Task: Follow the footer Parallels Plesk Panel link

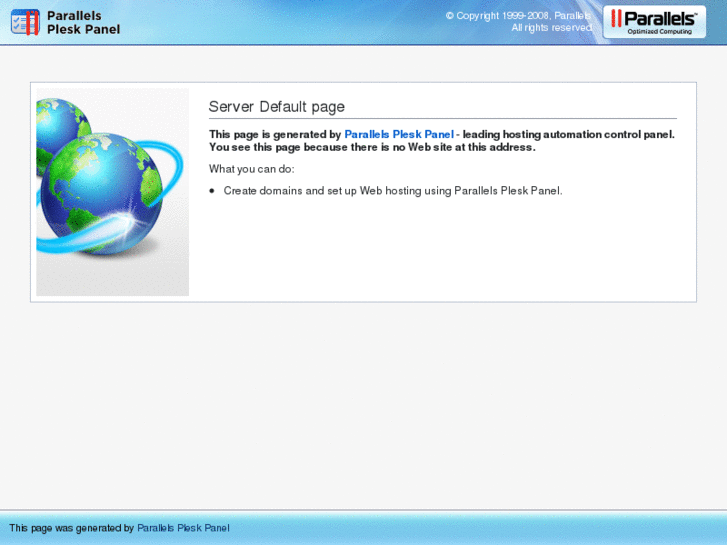Action: tap(183, 528)
